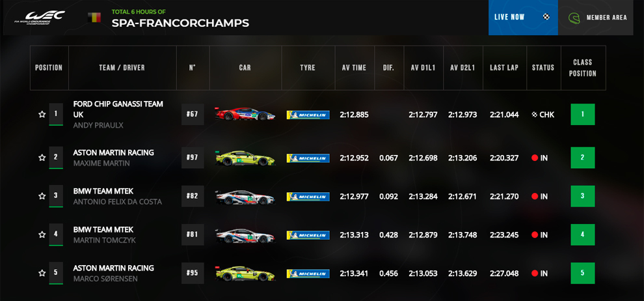The width and height of the screenshot is (644, 301).
Task: Star the #81 BMW Team MTEK row
Action: 42,235
